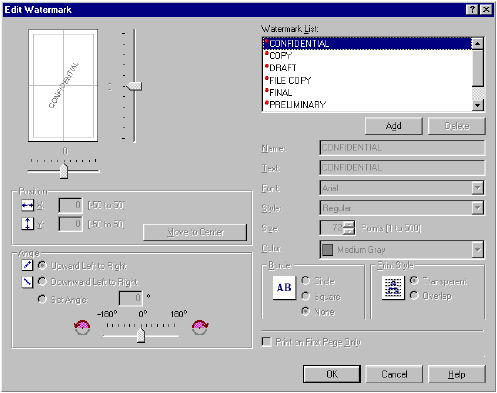Viewport: 497px width, 393px height.
Task: Select FILE COPY in the Watermark List
Action: click(367, 80)
